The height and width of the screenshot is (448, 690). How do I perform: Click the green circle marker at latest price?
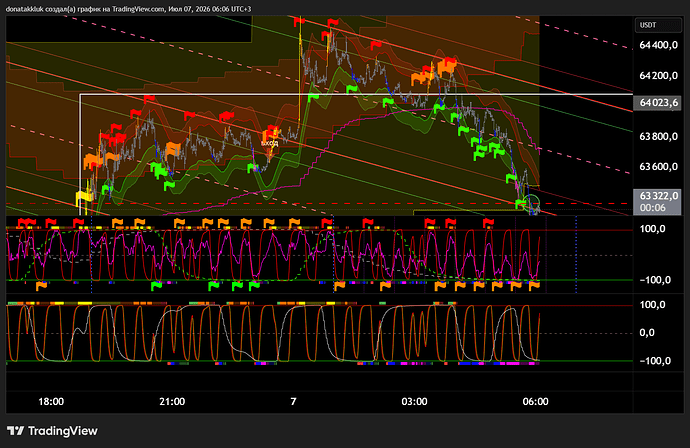[532, 202]
